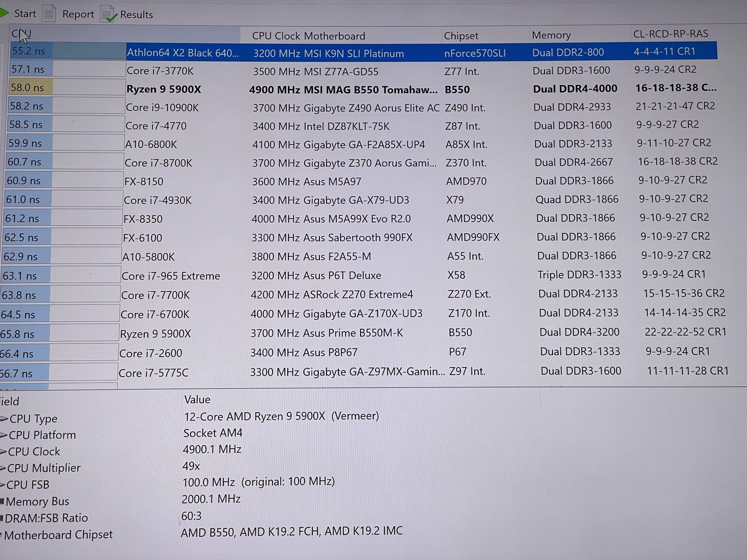Screen dimensions: 747x560
Task: Click the Memory Bus chip icon
Action: point(2,501)
